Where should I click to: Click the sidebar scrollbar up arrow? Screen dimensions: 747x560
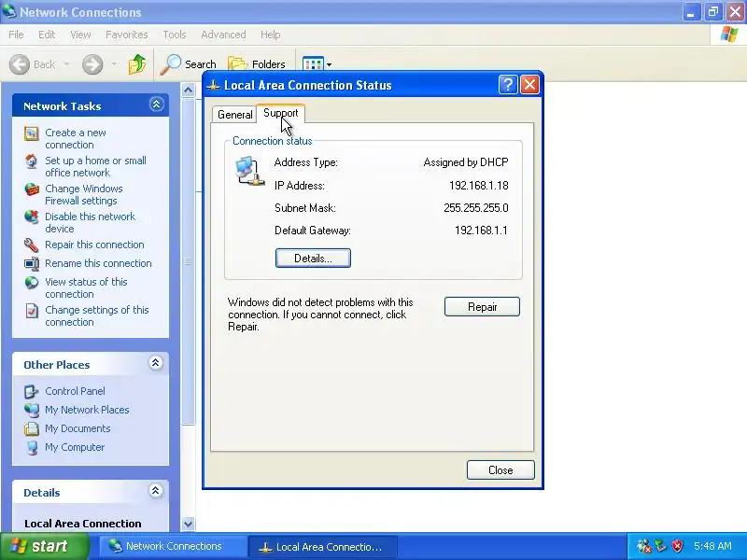[189, 90]
